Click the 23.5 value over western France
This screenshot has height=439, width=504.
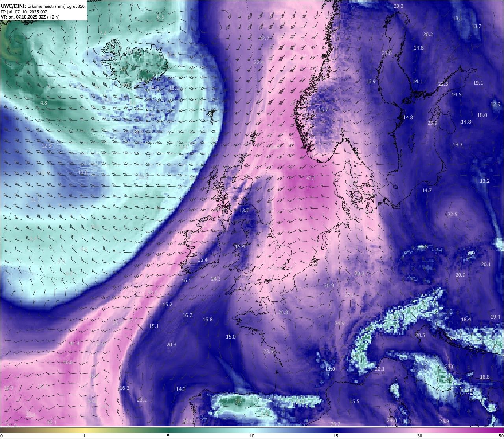pos(268,351)
